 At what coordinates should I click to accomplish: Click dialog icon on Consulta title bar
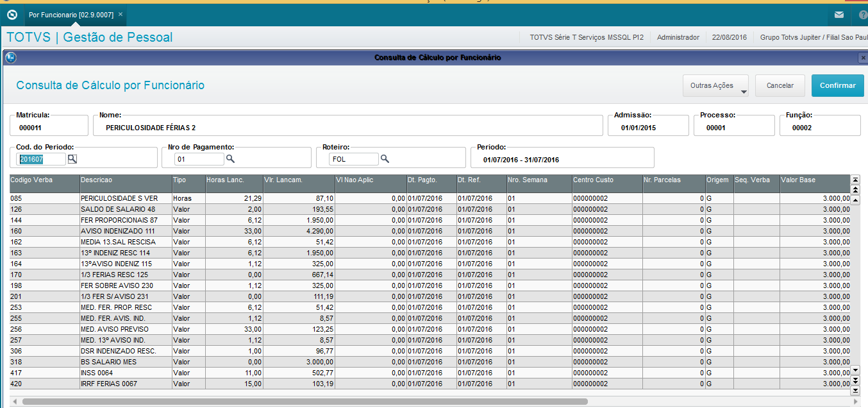click(x=10, y=57)
